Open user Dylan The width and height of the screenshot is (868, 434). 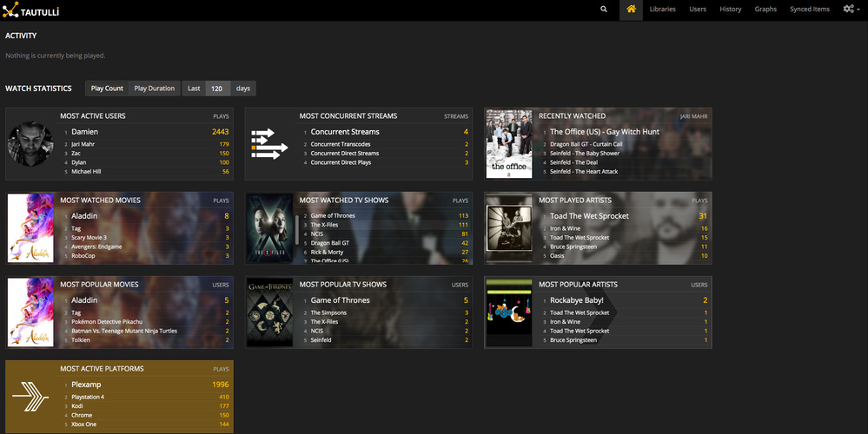coord(78,162)
